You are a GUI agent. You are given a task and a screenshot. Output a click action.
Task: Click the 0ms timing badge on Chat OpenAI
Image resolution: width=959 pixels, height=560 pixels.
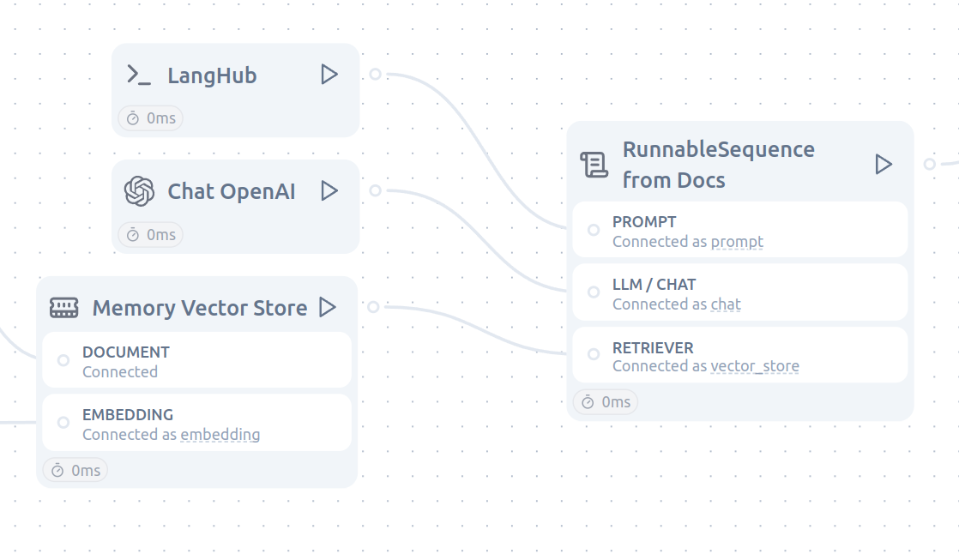click(x=150, y=235)
